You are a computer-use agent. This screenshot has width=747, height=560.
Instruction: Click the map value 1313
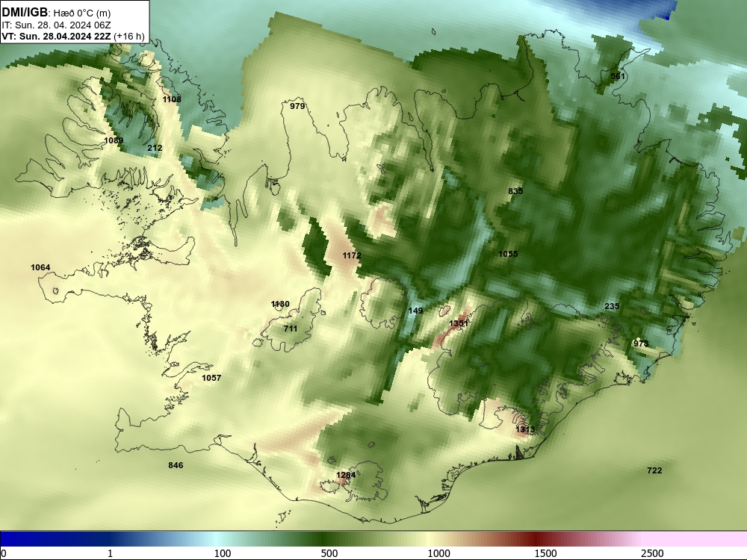pyautogui.click(x=525, y=429)
